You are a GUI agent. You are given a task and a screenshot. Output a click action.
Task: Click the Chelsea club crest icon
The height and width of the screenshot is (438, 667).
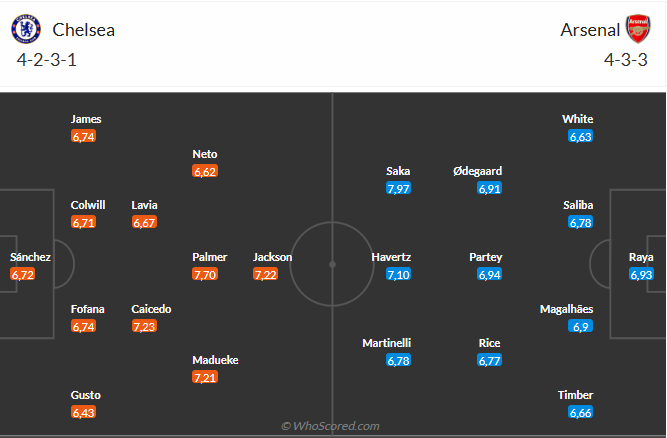coord(22,29)
